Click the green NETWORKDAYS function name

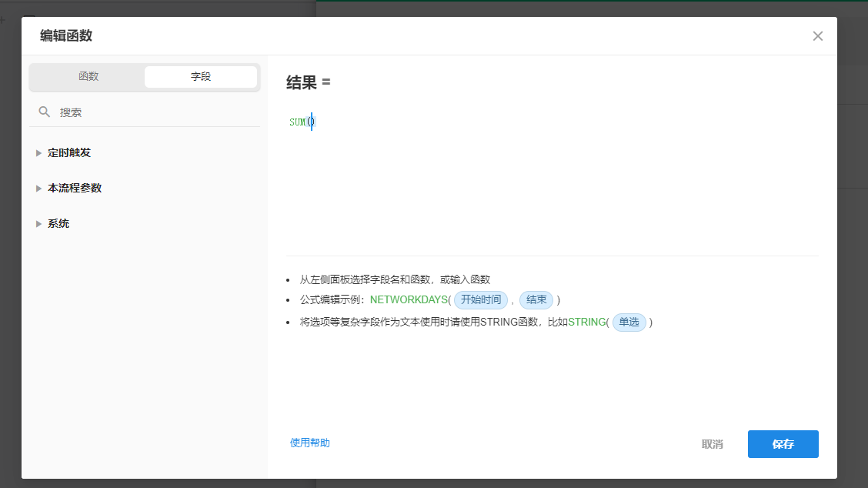pyautogui.click(x=408, y=300)
